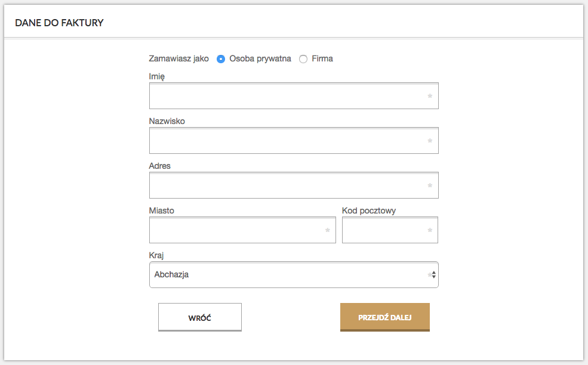This screenshot has height=365, width=588.
Task: Click the Zamawiasz jako label text
Action: 178,59
